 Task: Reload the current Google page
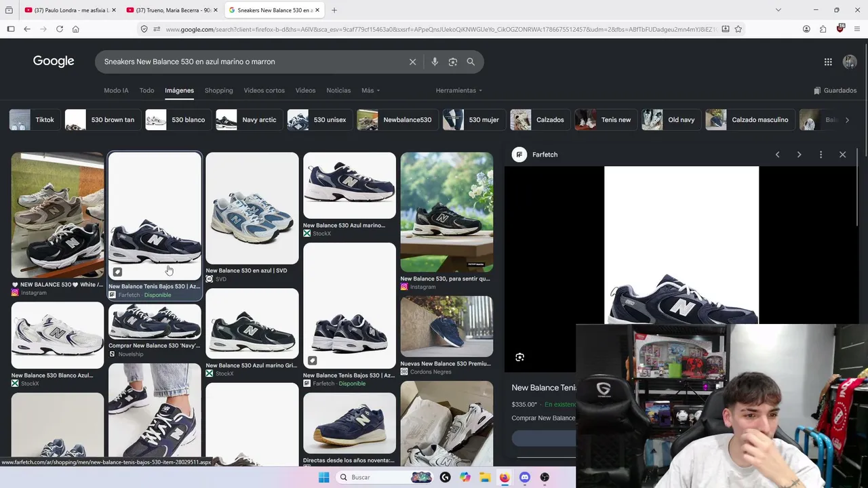[x=60, y=29]
